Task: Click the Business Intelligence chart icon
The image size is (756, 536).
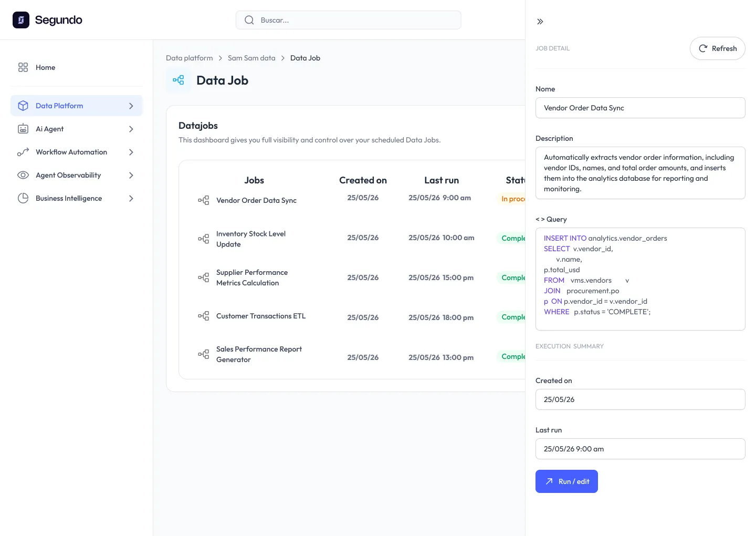Action: coord(23,198)
